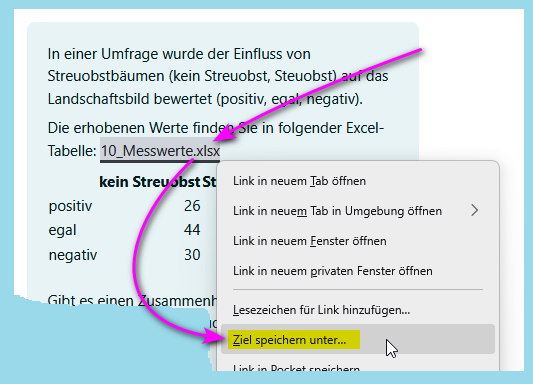This screenshot has width=533, height=384.
Task: Choose 'Link in neuem Tab öffnen'
Action: [358, 181]
